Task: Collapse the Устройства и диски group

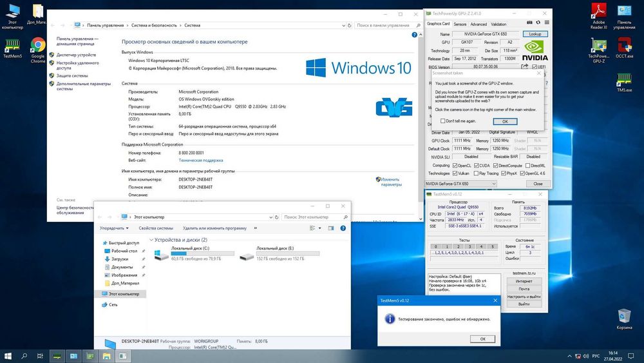Action: pos(151,240)
